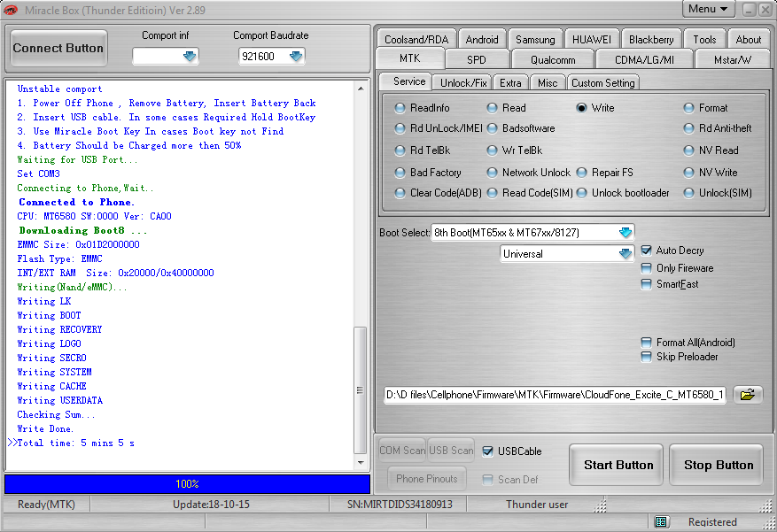Screen dimensions: 777x532
Task: Switch to the HUAWEI tab
Action: (x=592, y=40)
